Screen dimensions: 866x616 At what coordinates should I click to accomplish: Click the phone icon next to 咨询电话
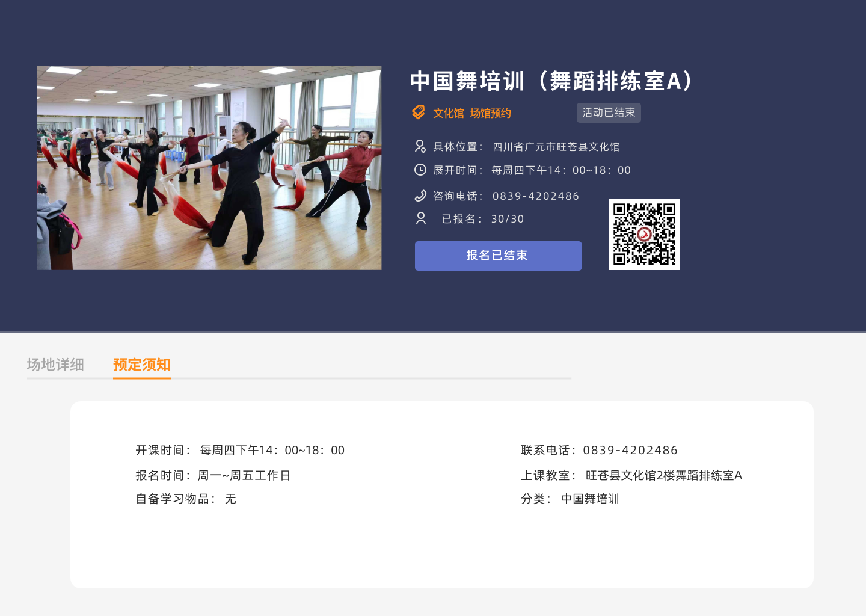tap(420, 196)
